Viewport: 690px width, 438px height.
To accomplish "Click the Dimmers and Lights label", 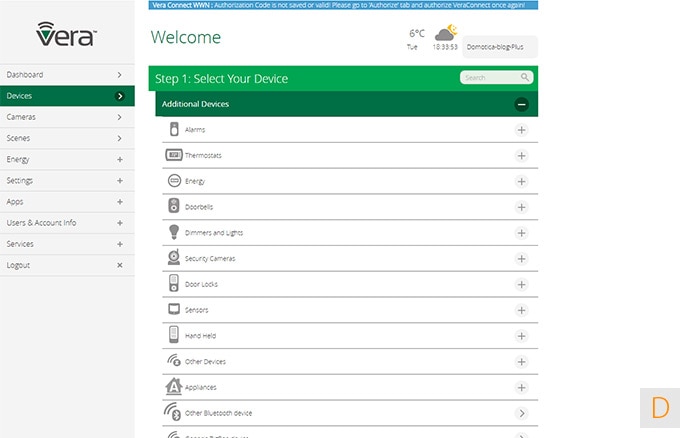I will [214, 233].
